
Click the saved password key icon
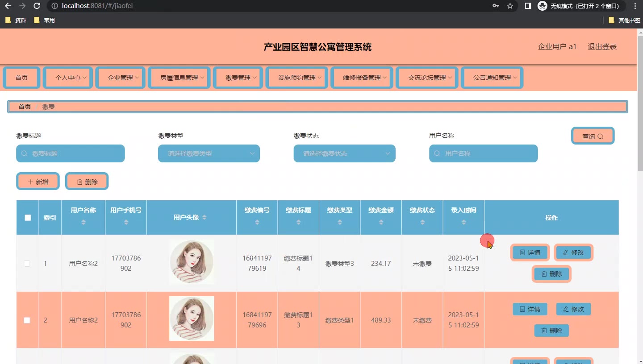coord(496,6)
